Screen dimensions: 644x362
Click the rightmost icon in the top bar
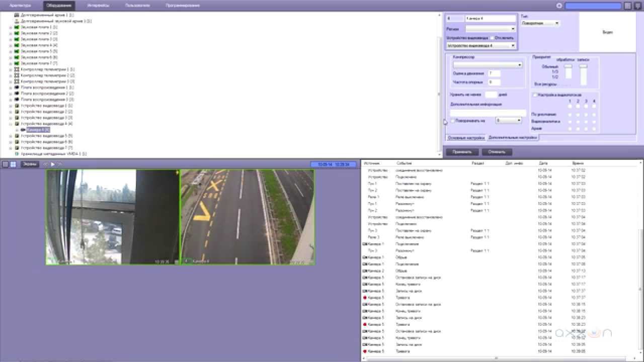coord(637,6)
